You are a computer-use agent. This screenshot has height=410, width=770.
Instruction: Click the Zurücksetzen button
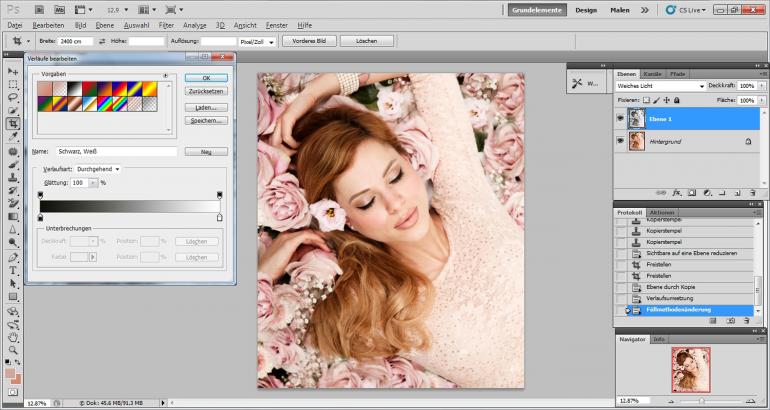click(x=206, y=91)
